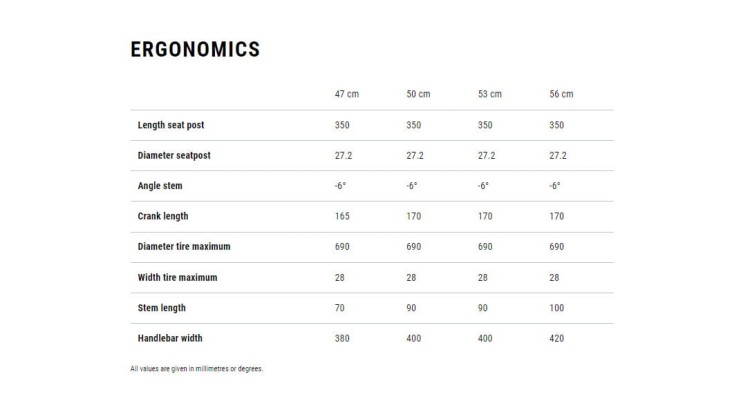Click the Handlebar width row label
The height and width of the screenshot is (403, 750).
(x=170, y=338)
